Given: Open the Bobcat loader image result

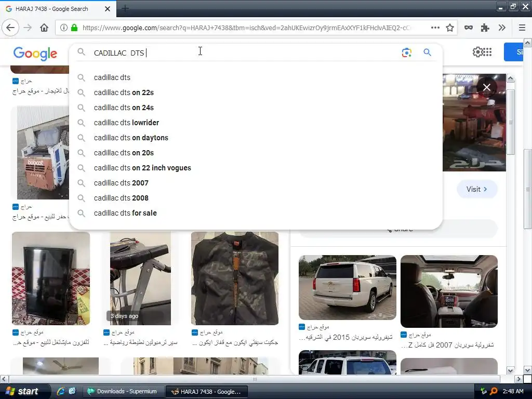Looking at the screenshot, I should pyautogui.click(x=43, y=153).
